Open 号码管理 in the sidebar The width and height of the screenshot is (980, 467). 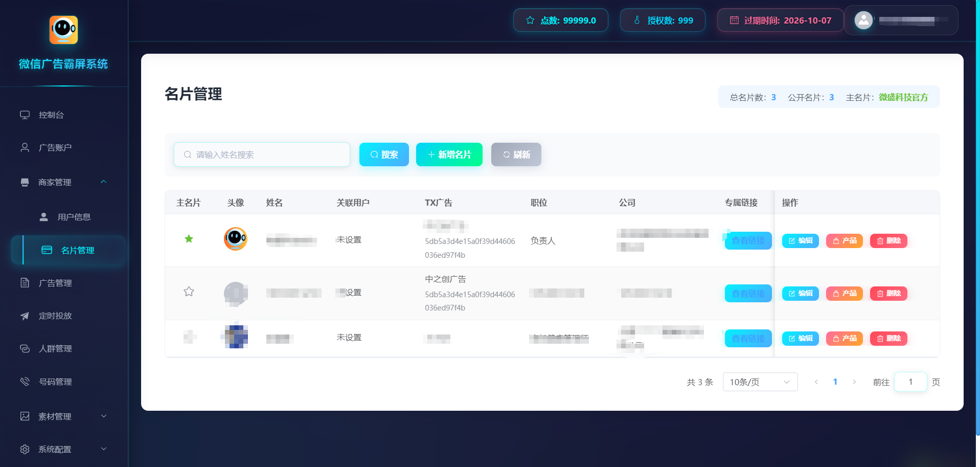pyautogui.click(x=55, y=382)
